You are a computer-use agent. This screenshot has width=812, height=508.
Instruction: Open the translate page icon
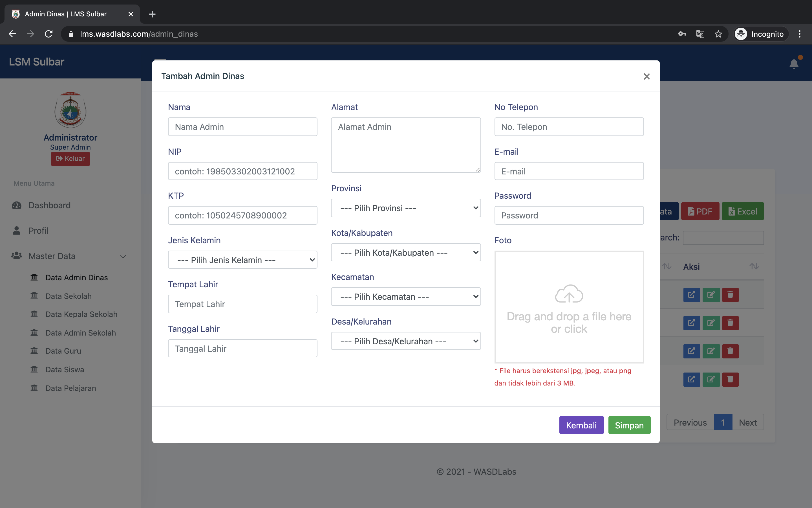tap(700, 34)
